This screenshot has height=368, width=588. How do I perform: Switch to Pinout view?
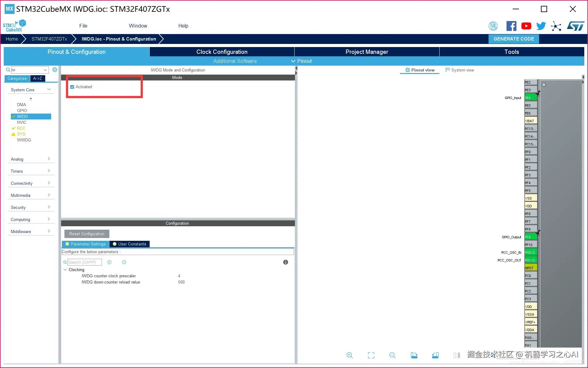click(x=420, y=70)
